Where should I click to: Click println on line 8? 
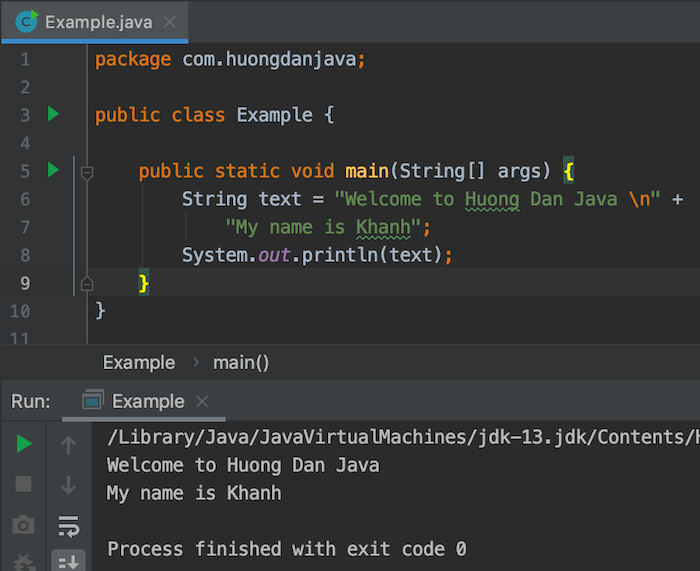click(339, 255)
